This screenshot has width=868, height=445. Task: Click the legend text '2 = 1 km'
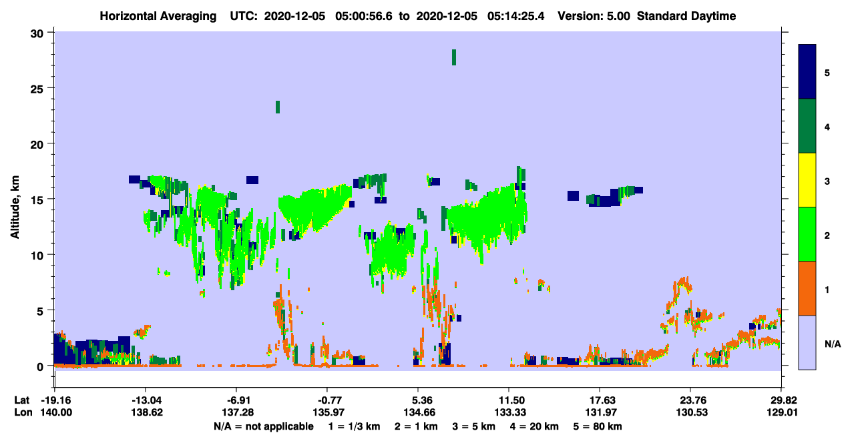pyautogui.click(x=415, y=426)
